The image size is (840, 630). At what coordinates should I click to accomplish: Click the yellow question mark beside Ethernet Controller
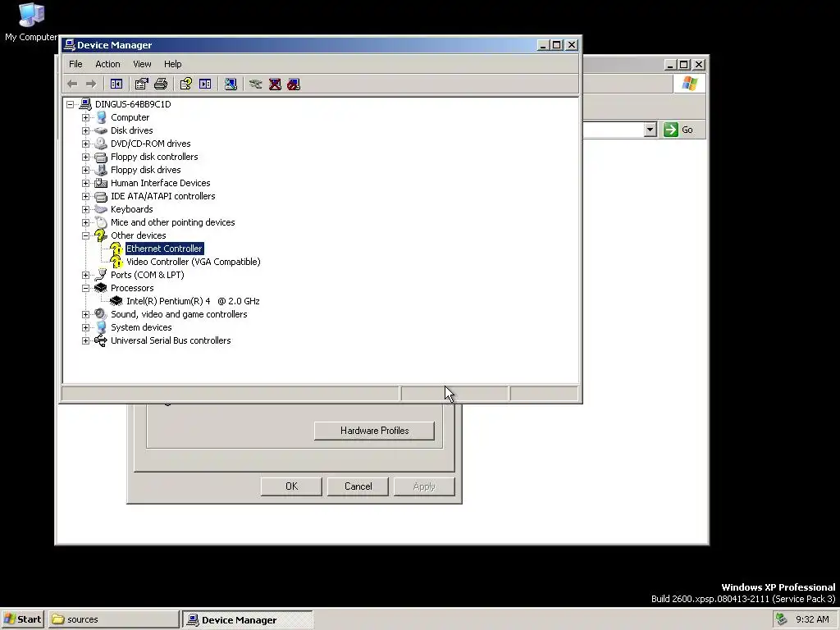click(x=116, y=249)
